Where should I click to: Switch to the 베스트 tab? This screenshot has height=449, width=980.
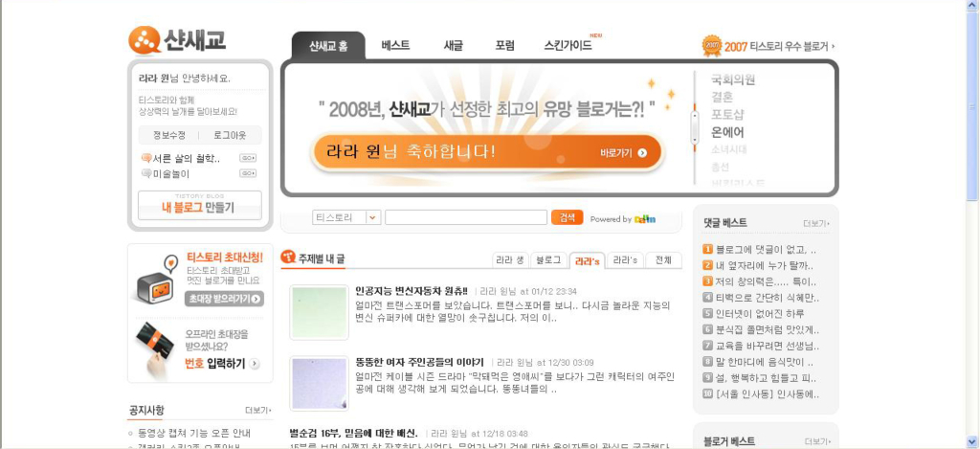(x=395, y=46)
